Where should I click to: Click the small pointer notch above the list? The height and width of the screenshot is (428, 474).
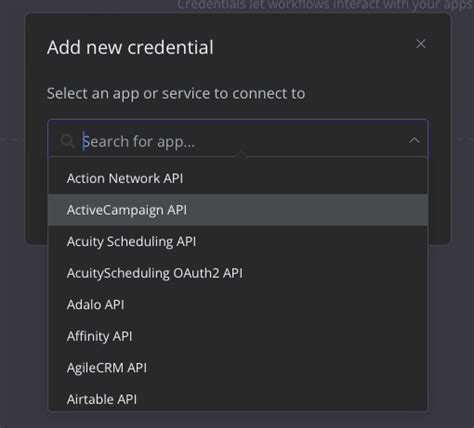pyautogui.click(x=241, y=154)
